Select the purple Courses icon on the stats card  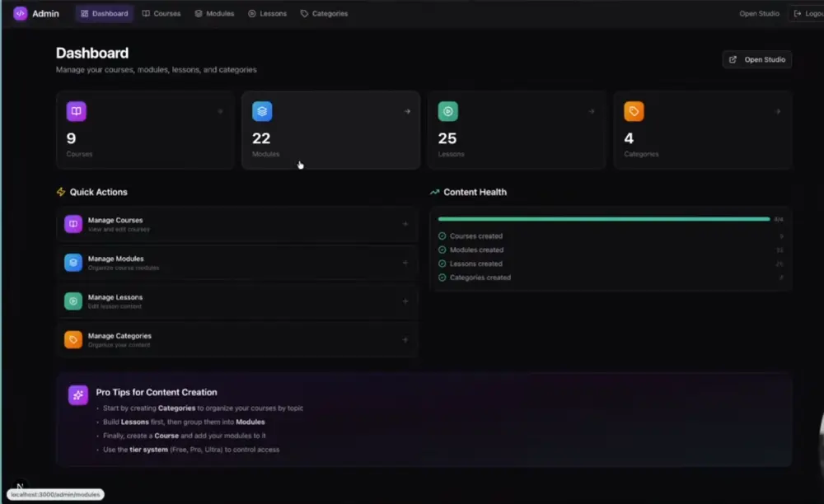[75, 110]
